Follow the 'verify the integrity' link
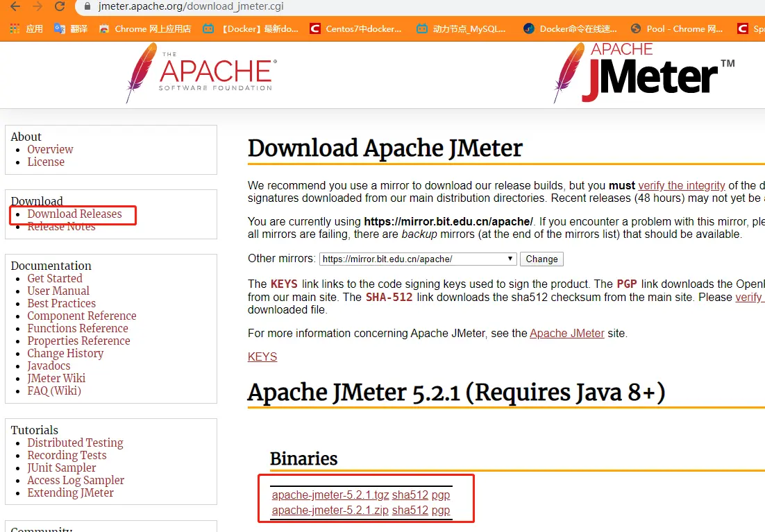Screen dimensions: 765x532 pyautogui.click(x=682, y=186)
